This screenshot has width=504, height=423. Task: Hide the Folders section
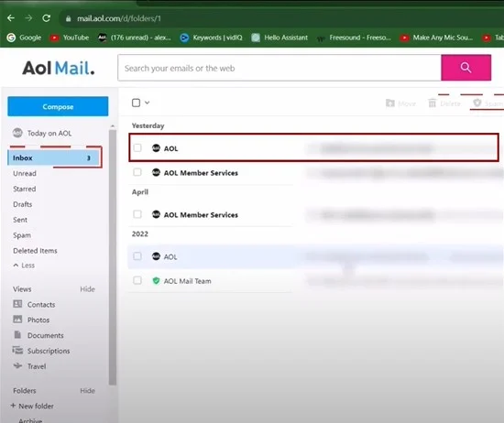[87, 391]
